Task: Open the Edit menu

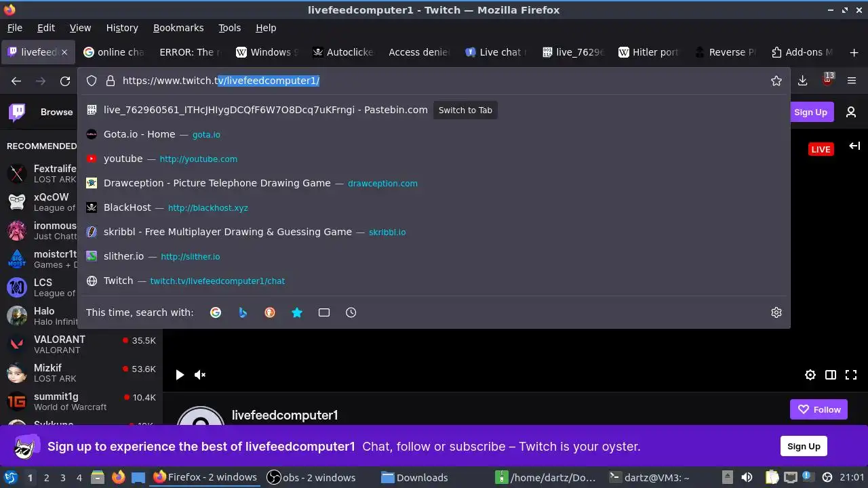Action: tap(46, 28)
